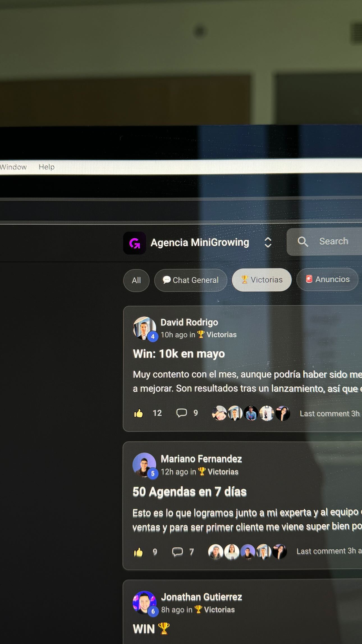Click the 7 comments count on Mariano's post
Image resolution: width=362 pixels, height=644 pixels.
tap(191, 552)
